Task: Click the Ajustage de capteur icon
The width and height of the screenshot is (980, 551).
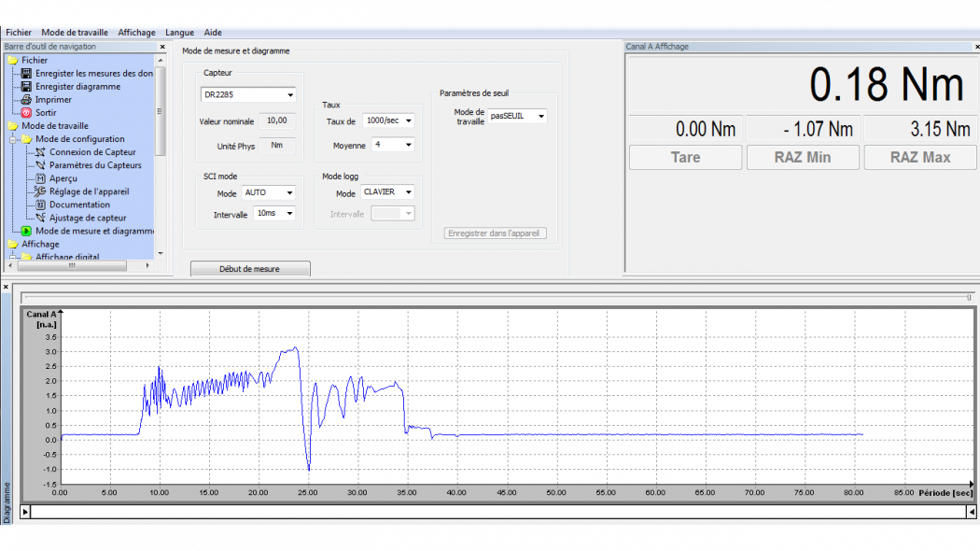Action: click(x=40, y=218)
